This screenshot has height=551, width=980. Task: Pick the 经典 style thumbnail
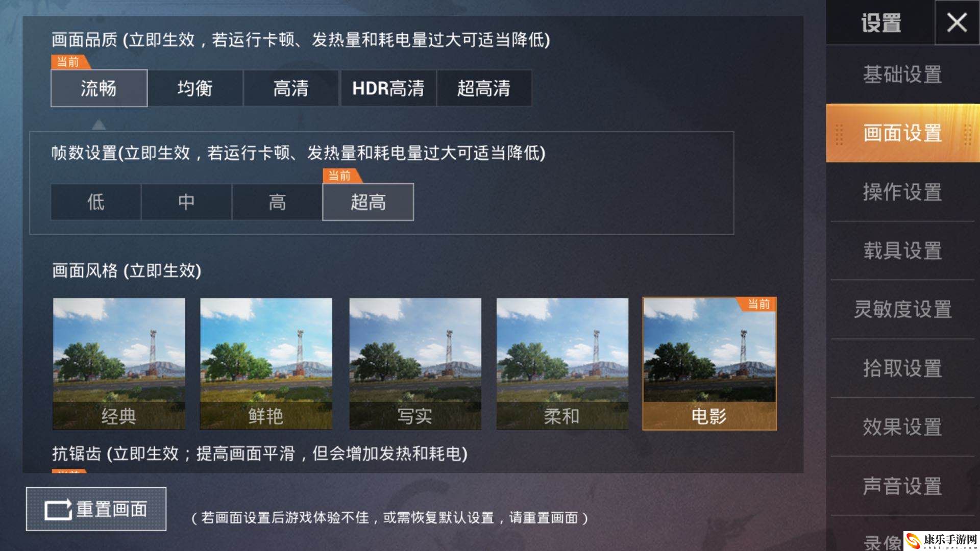click(x=119, y=364)
